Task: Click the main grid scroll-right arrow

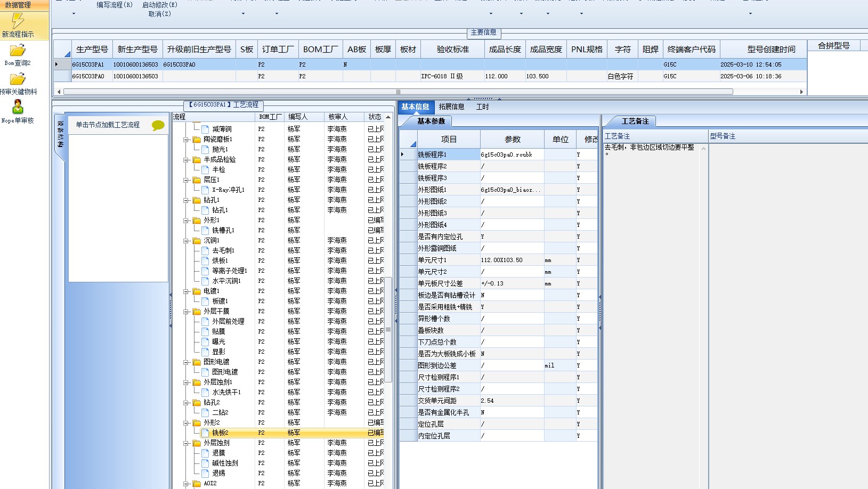Action: pos(801,92)
